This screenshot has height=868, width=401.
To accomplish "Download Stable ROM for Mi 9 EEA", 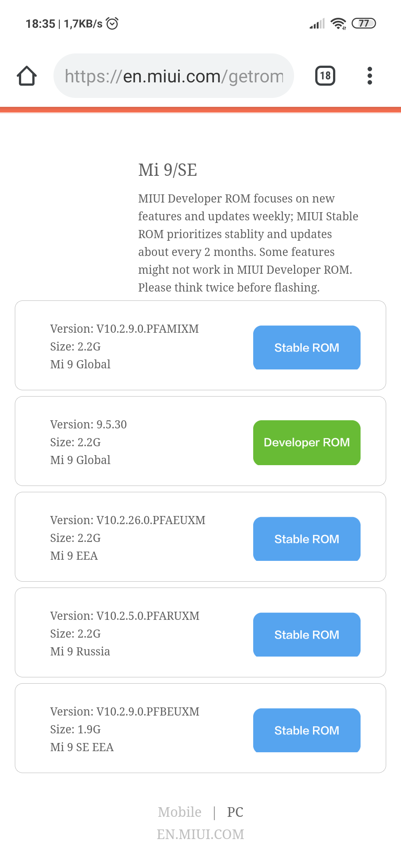I will click(307, 539).
